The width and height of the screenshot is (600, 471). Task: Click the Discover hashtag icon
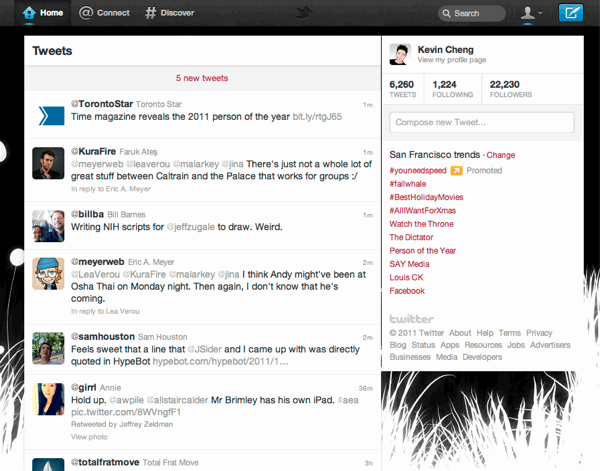[x=150, y=13]
